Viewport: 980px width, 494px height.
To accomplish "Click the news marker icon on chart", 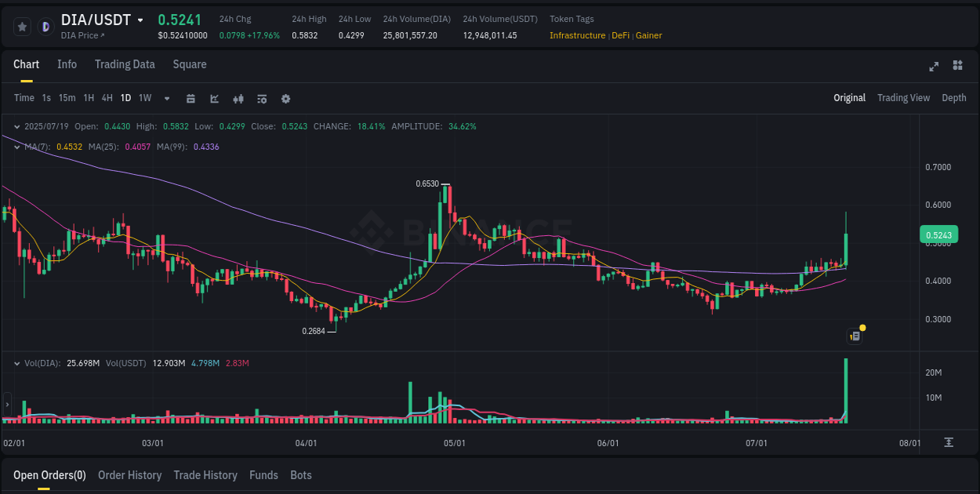I will (x=855, y=336).
